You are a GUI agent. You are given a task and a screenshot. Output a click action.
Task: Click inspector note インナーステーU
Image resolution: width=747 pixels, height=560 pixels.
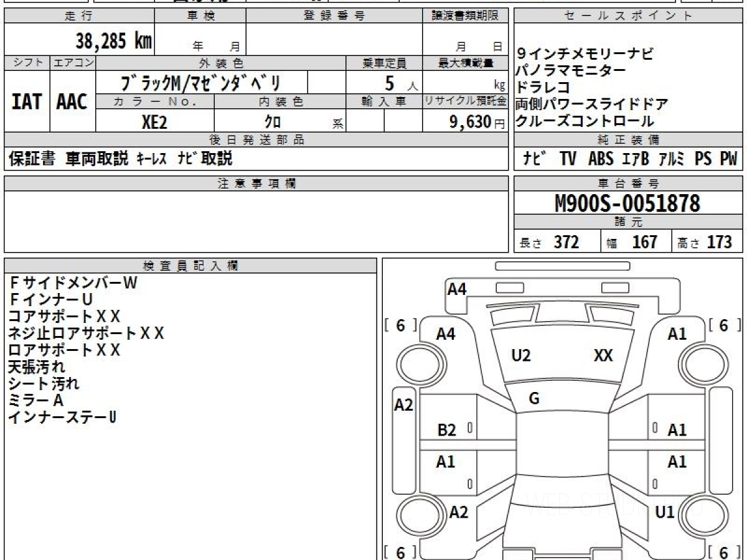tap(62, 418)
